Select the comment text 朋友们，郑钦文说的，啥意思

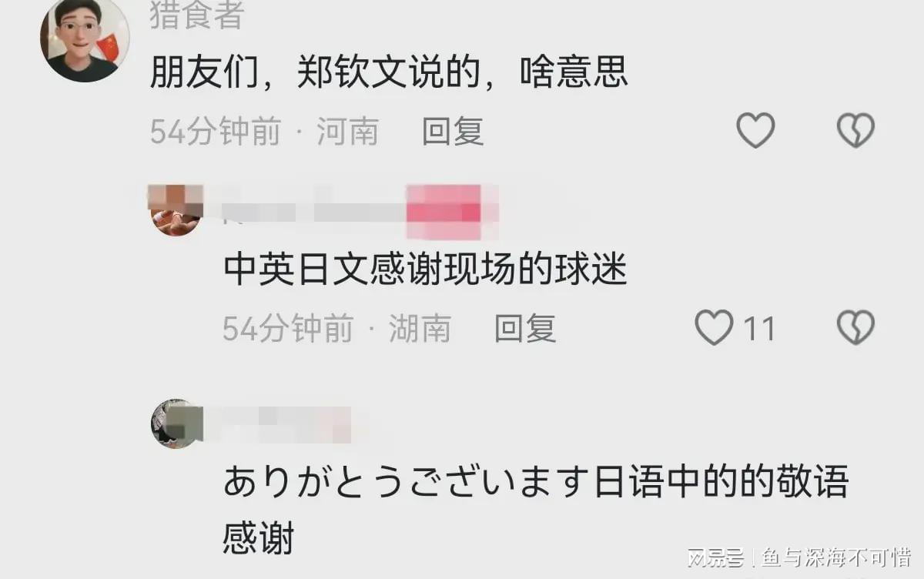(x=389, y=75)
